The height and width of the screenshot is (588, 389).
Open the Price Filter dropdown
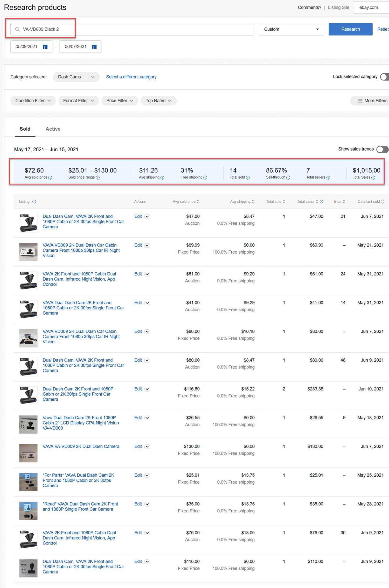(120, 101)
